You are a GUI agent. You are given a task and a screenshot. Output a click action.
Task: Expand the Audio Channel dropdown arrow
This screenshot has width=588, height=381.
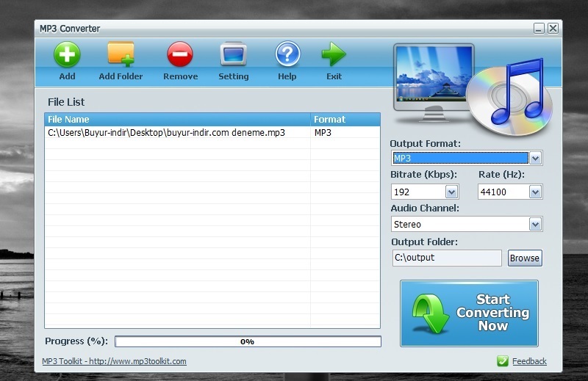pos(536,225)
